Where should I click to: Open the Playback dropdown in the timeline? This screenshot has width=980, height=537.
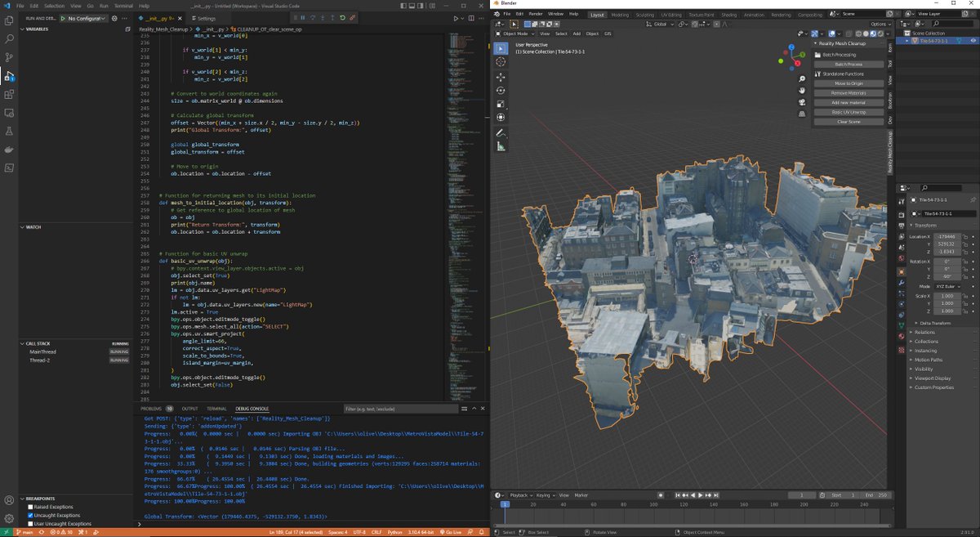520,495
